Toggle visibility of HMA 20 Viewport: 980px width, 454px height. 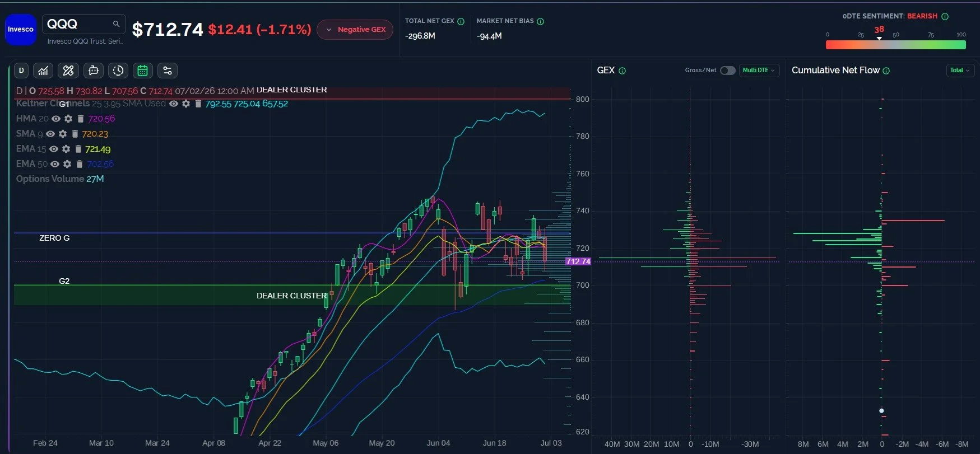[x=56, y=119]
